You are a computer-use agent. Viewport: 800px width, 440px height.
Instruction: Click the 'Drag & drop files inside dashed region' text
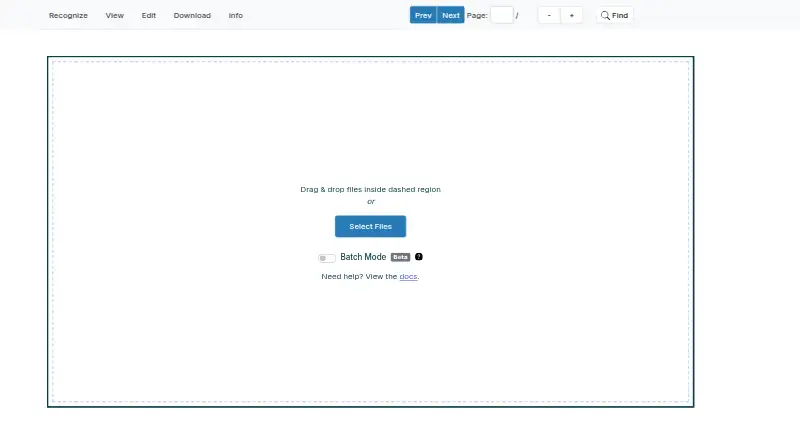tap(370, 189)
